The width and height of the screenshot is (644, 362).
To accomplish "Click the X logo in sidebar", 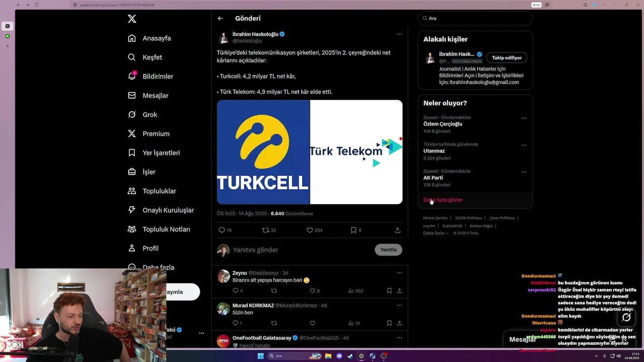I will pos(132,19).
